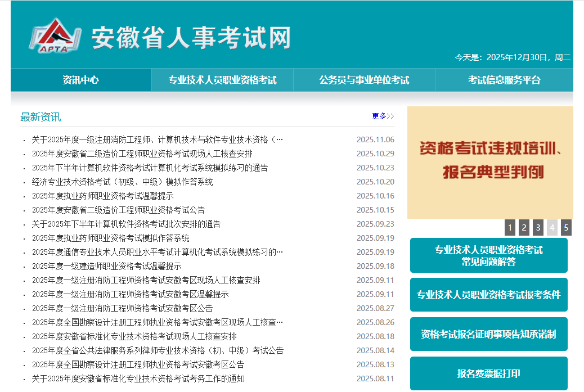Click 专业技术人员职业资格考试报考条件 button
The width and height of the screenshot is (584, 392).
(x=488, y=295)
